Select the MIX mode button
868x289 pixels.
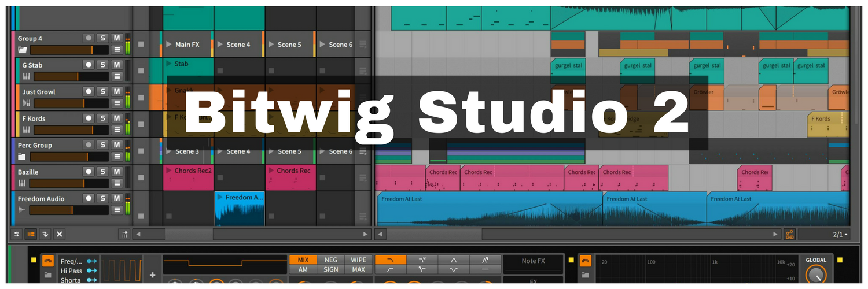(x=303, y=260)
